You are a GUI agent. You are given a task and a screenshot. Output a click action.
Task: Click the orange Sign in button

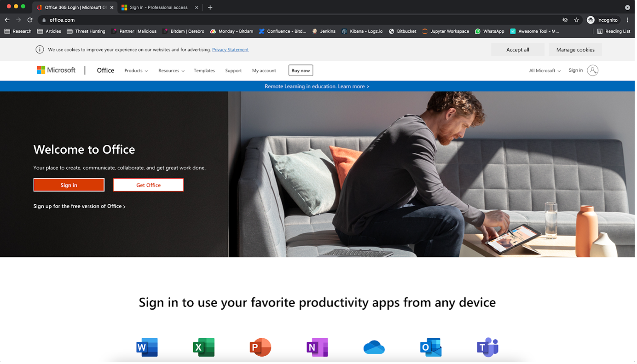pyautogui.click(x=69, y=185)
